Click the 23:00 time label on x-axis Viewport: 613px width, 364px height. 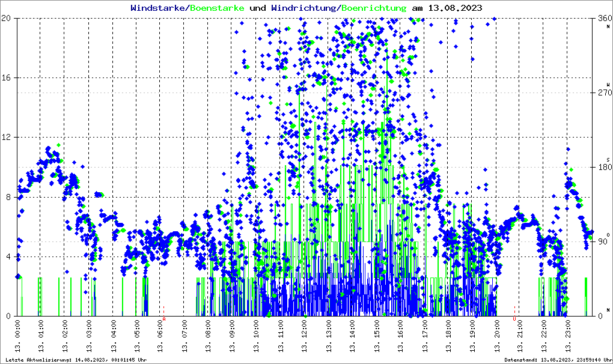(569, 338)
